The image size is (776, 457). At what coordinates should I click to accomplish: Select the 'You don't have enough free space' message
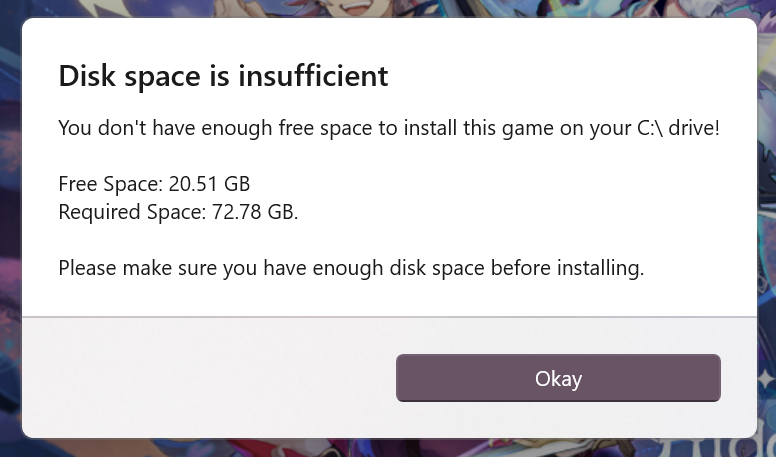pyautogui.click(x=388, y=128)
